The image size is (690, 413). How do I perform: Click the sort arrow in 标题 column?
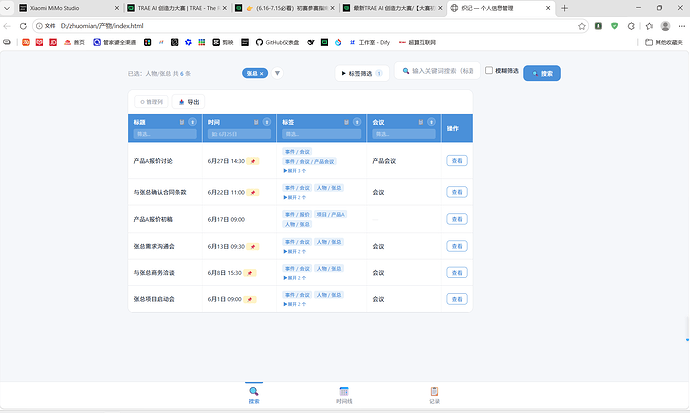point(192,122)
